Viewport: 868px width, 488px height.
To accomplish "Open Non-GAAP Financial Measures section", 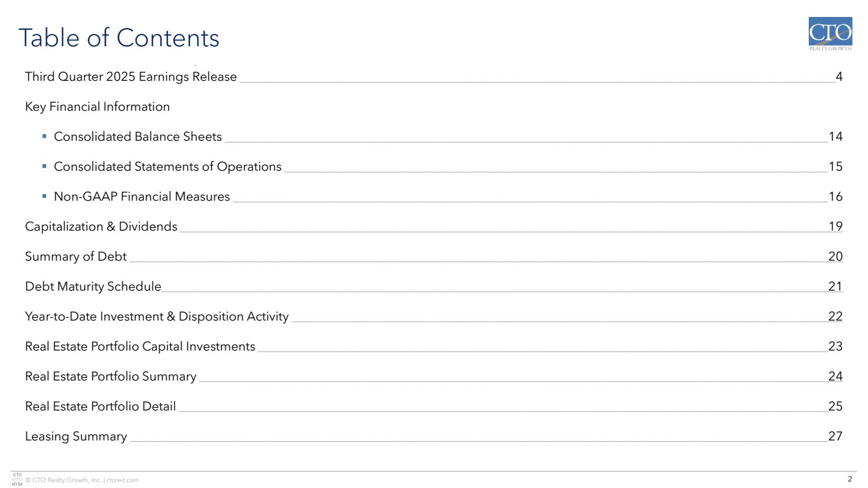I will (x=141, y=197).
